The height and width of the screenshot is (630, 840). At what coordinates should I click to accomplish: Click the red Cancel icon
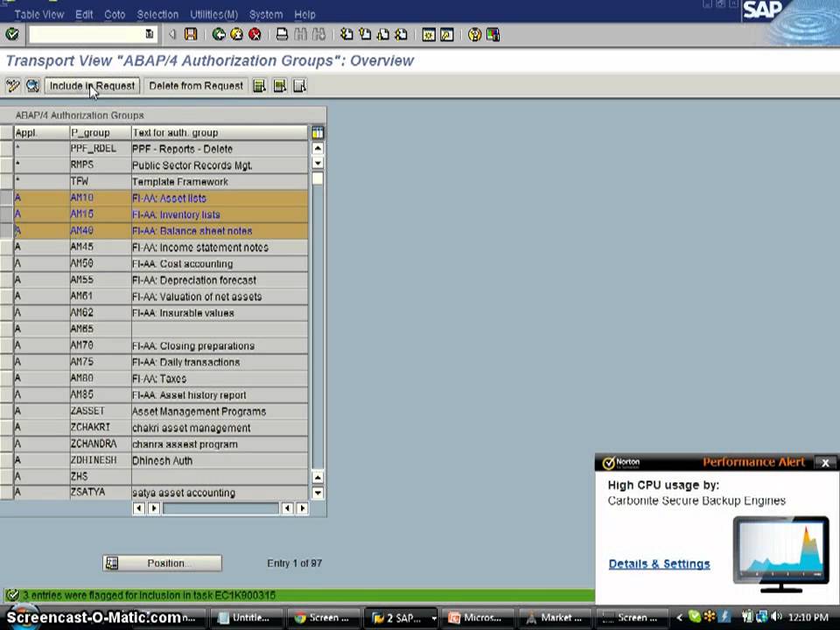[255, 35]
